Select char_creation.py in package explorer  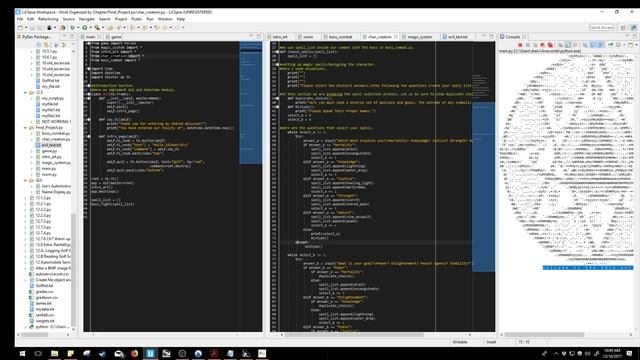(x=56, y=139)
